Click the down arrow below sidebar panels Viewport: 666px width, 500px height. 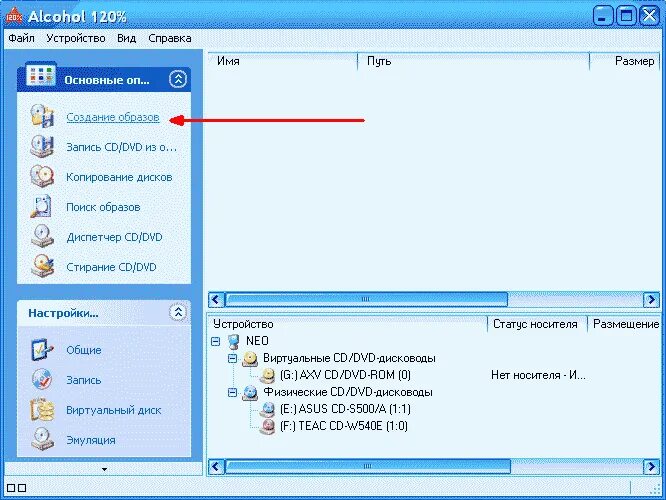click(x=104, y=469)
